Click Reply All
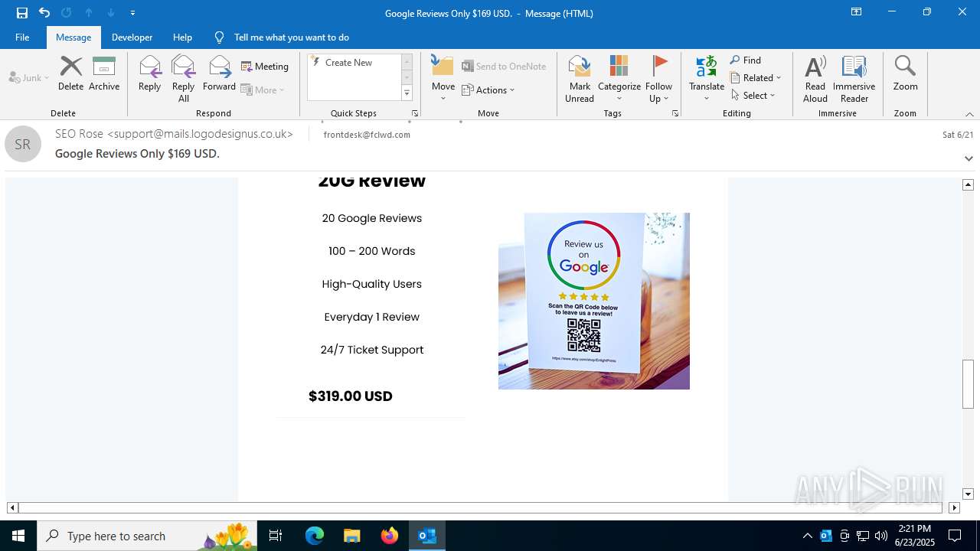The height and width of the screenshot is (551, 980). (x=184, y=79)
